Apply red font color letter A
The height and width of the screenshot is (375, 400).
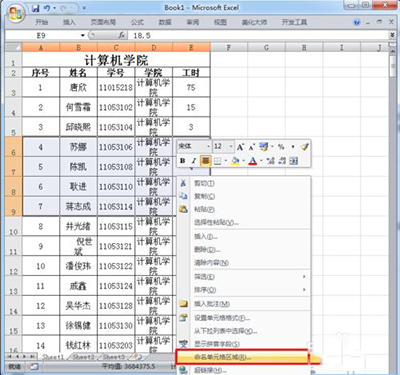pos(253,161)
